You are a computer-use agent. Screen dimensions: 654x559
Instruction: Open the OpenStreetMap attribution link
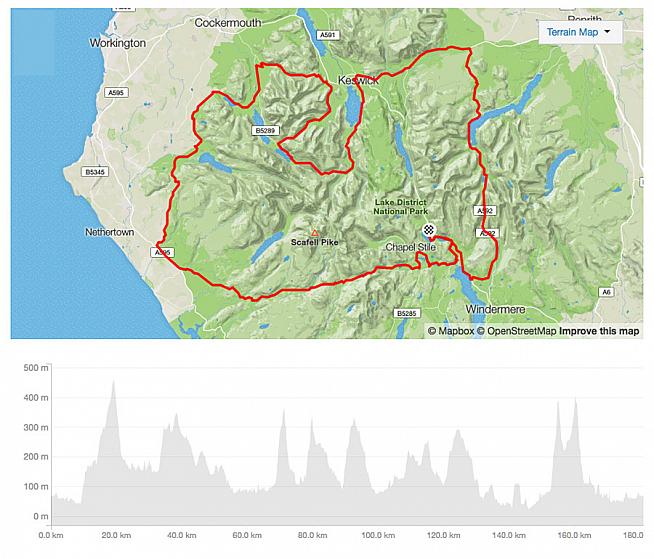(516, 331)
